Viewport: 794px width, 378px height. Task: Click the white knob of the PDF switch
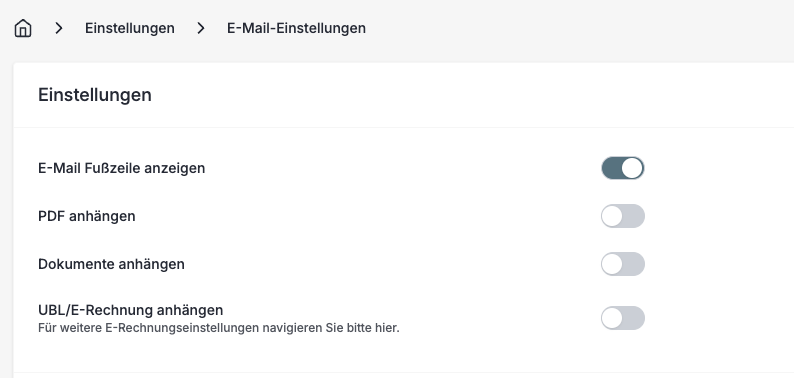coord(612,216)
